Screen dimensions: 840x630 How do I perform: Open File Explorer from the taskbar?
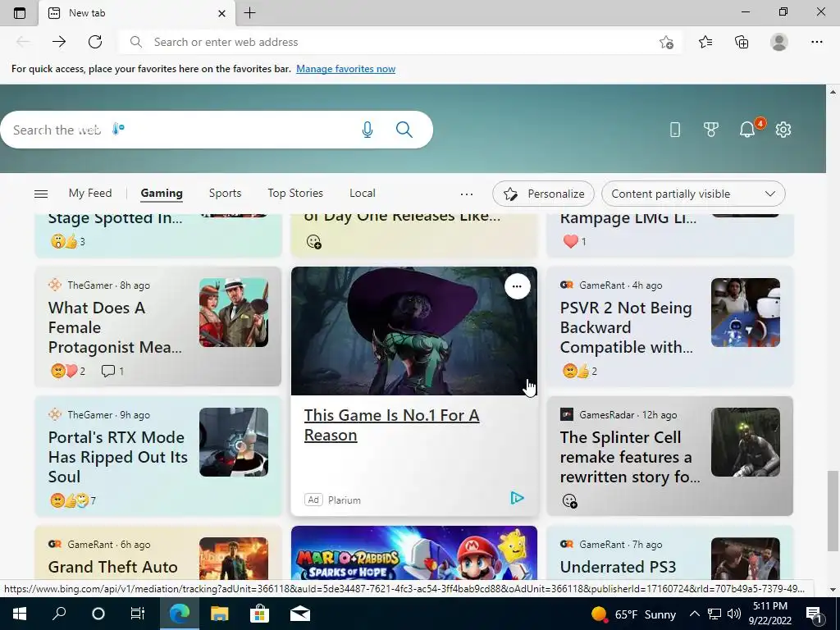219,614
